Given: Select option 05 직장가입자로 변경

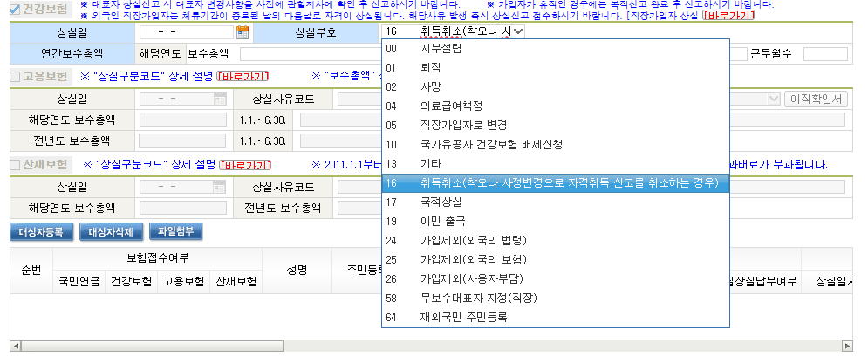Looking at the screenshot, I should 556,125.
